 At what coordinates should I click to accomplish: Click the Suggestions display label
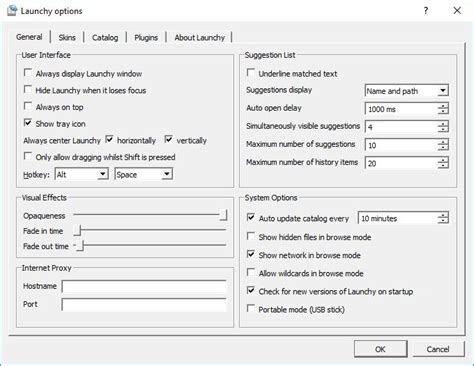point(279,90)
